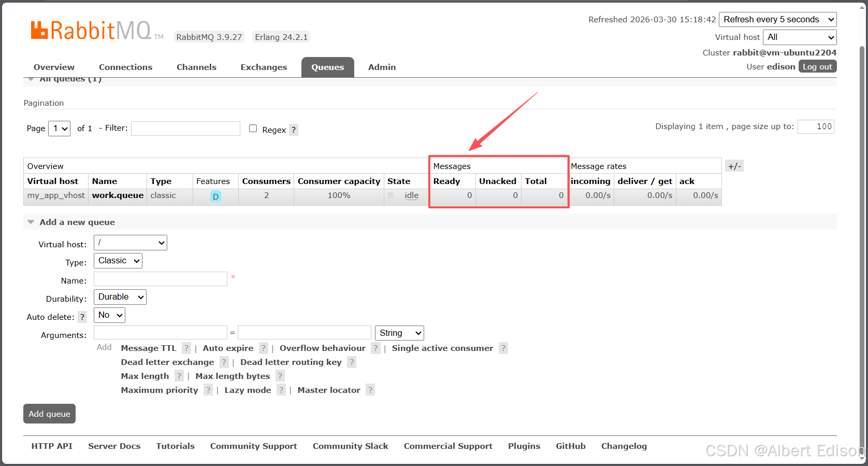Click +/- column selector button
The image size is (868, 466).
click(x=734, y=166)
